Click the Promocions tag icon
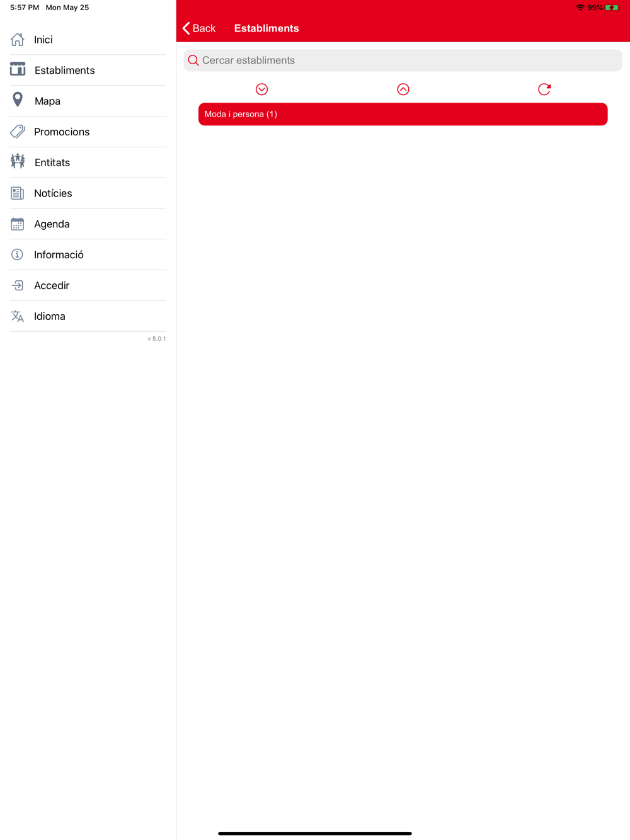The image size is (630, 840). click(18, 132)
